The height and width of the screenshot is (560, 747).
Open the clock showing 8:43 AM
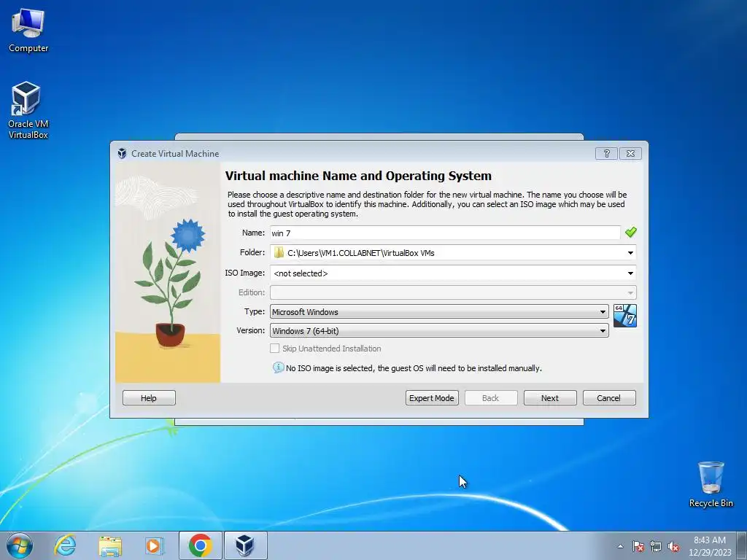point(710,540)
